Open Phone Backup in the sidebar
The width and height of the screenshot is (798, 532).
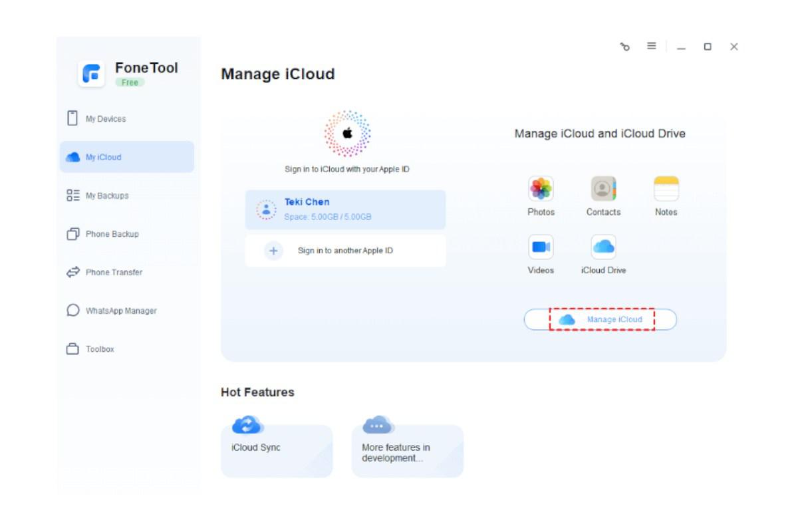pos(126,234)
